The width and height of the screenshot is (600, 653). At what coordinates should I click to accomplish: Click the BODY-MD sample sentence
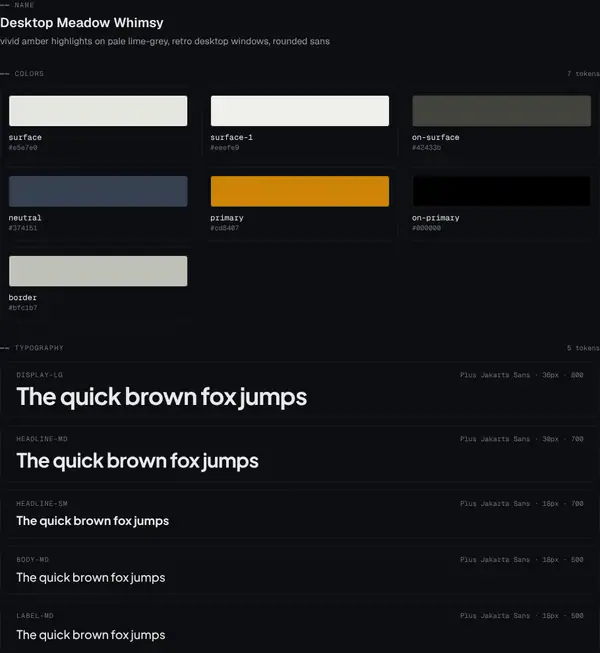pyautogui.click(x=91, y=578)
